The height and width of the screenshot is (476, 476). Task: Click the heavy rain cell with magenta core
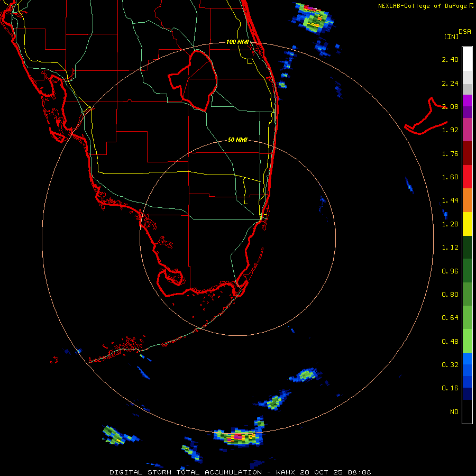tap(239, 436)
